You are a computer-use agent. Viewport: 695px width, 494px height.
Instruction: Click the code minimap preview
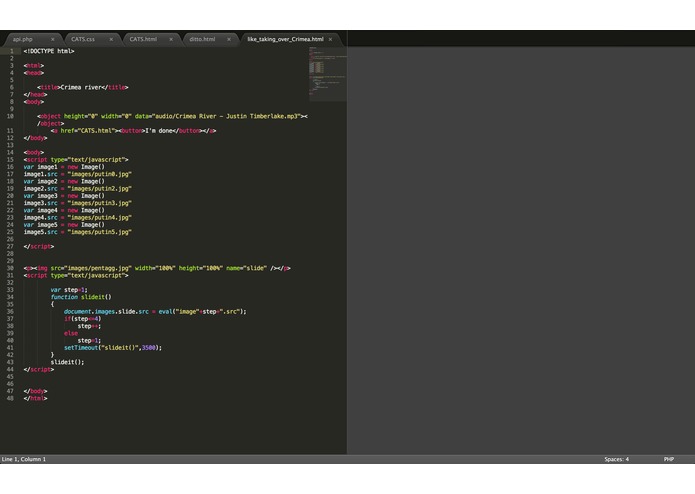pos(328,73)
